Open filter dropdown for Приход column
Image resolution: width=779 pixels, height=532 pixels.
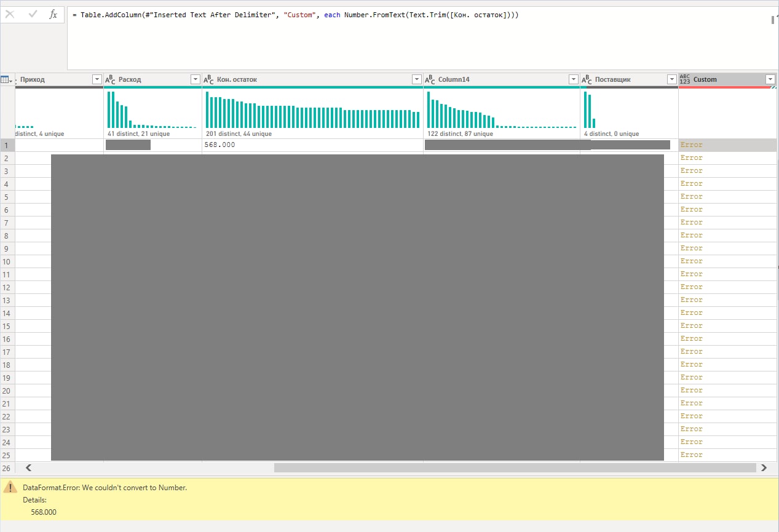97,79
